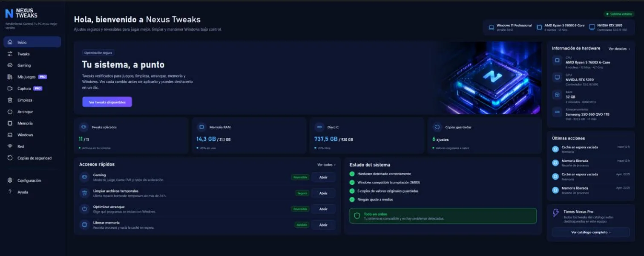Screen dimensions: 644x256
Task: Click the Ayuda question mark icon
Action: (x=10, y=192)
